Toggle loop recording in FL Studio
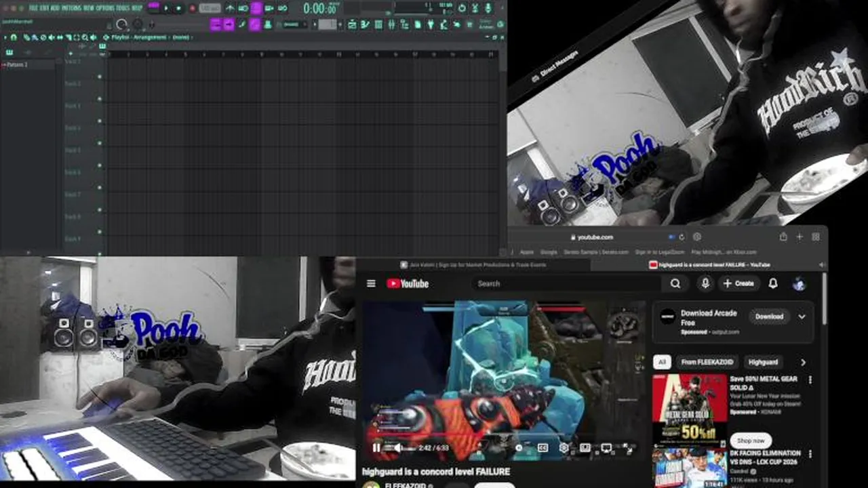Viewport: 868px width, 488px height. pos(283,8)
